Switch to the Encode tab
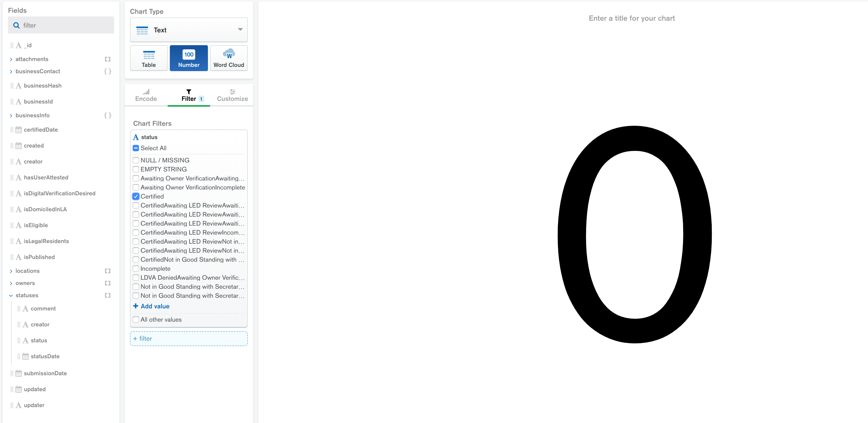This screenshot has height=423, width=868. click(146, 95)
